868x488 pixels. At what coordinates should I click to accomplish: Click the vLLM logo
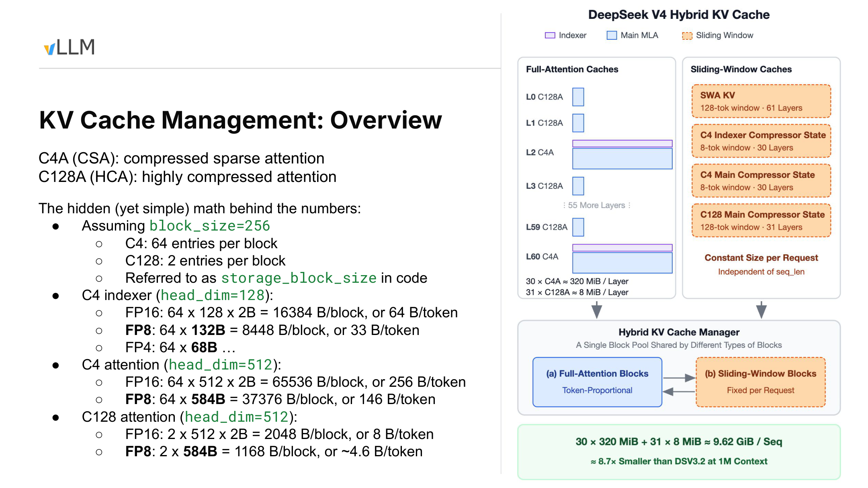[x=69, y=47]
